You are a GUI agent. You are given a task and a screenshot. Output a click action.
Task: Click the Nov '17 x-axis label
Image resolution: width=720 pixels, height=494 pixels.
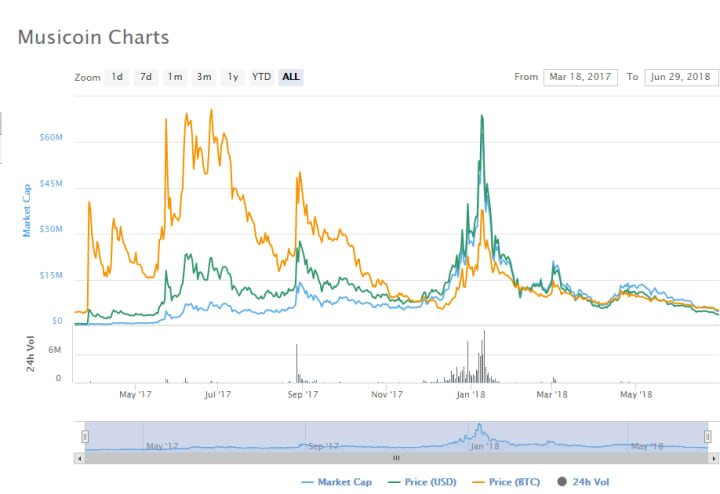coord(387,394)
